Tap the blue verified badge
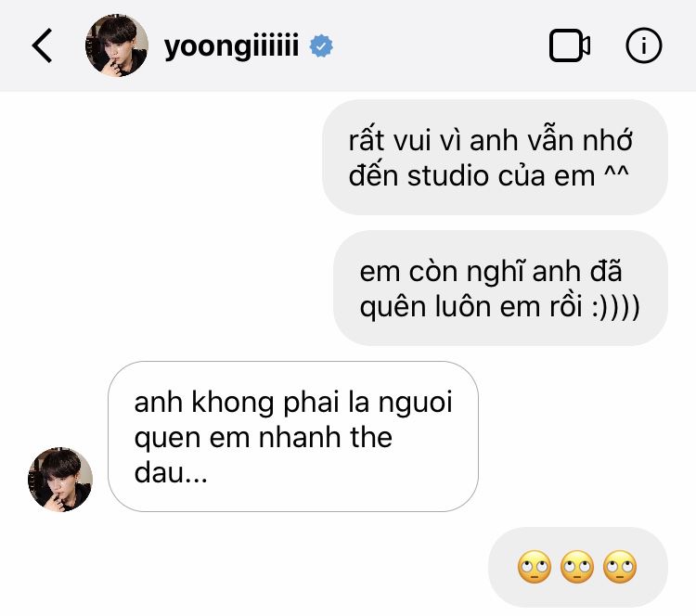 pos(321,46)
